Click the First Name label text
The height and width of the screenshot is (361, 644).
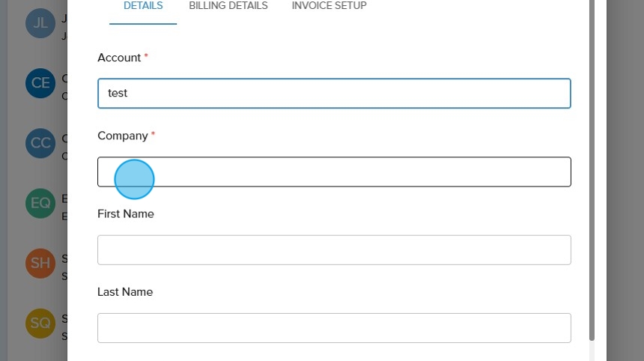click(126, 214)
